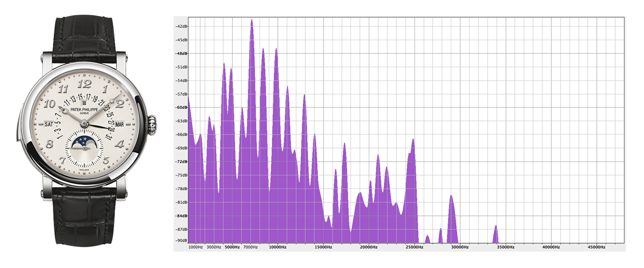Click the 5 numeral on the watch dial

(x=106, y=161)
